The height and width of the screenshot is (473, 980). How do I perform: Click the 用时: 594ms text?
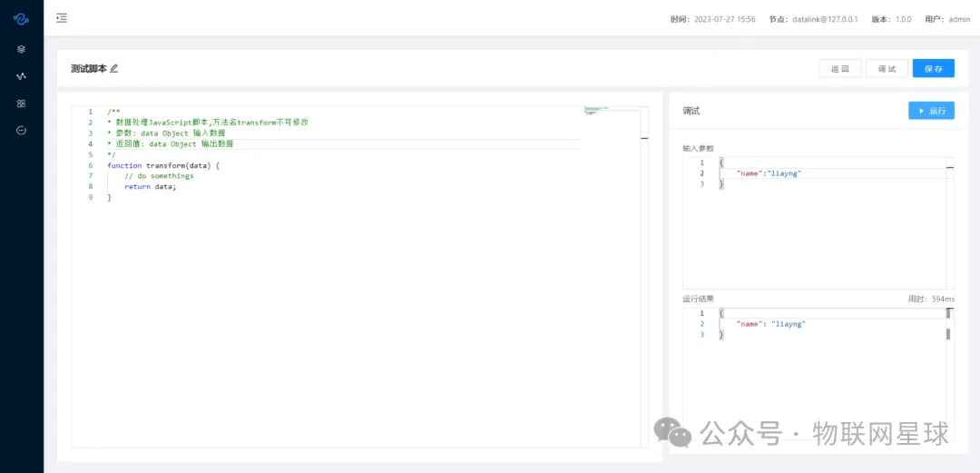(x=931, y=299)
